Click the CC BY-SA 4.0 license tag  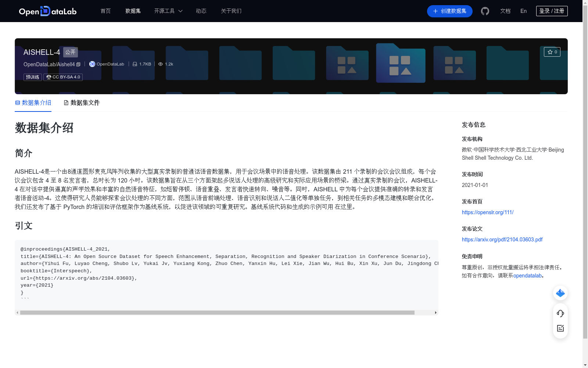pyautogui.click(x=63, y=77)
